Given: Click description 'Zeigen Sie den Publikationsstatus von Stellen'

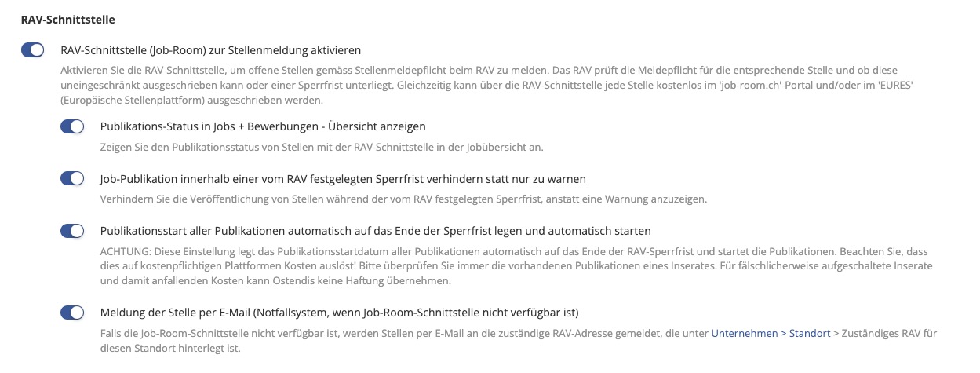Looking at the screenshot, I should click(322, 147).
